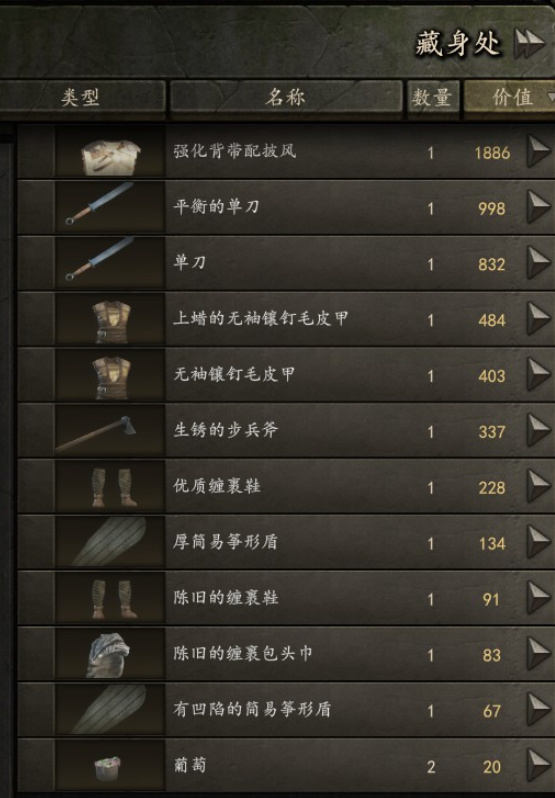Viewport: 555px width, 798px height.
Task: Select the 陈旧的缠裹包头巾 headwrap icon
Action: pyautogui.click(x=110, y=654)
